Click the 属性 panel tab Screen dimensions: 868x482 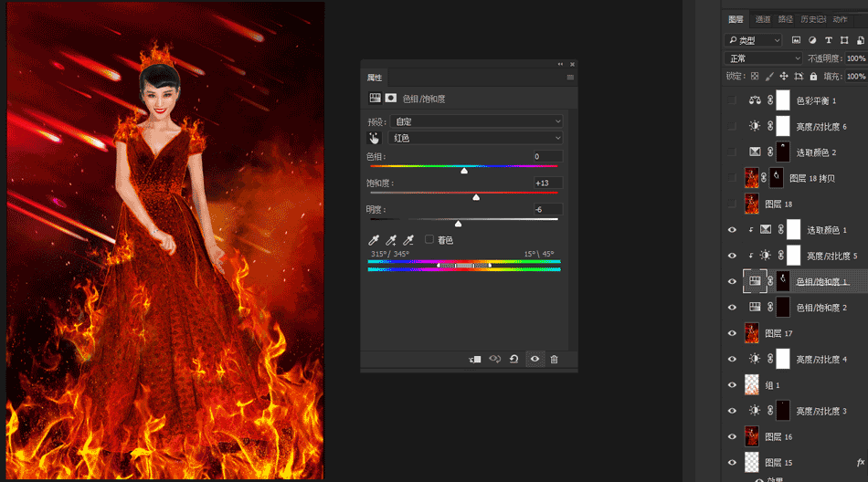pyautogui.click(x=375, y=78)
